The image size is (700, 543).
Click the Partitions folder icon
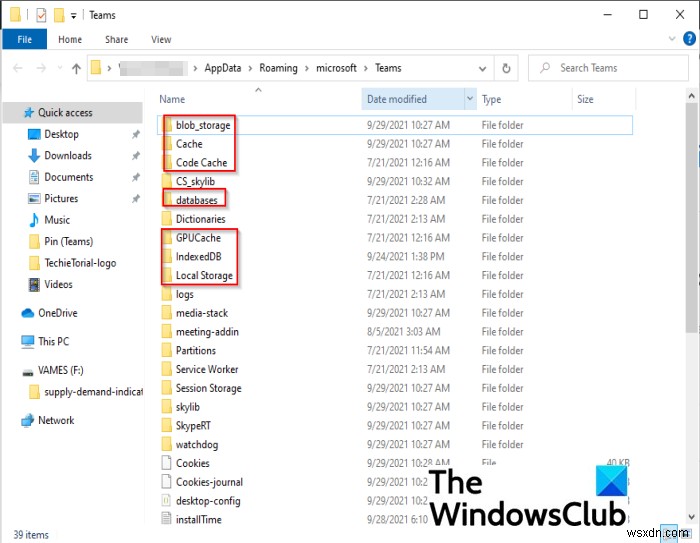pos(167,350)
